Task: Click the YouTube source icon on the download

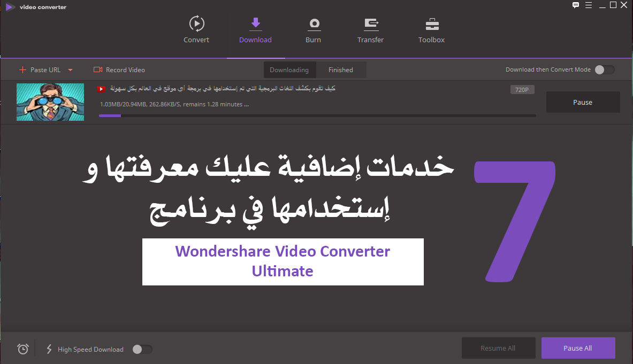Action: [101, 89]
